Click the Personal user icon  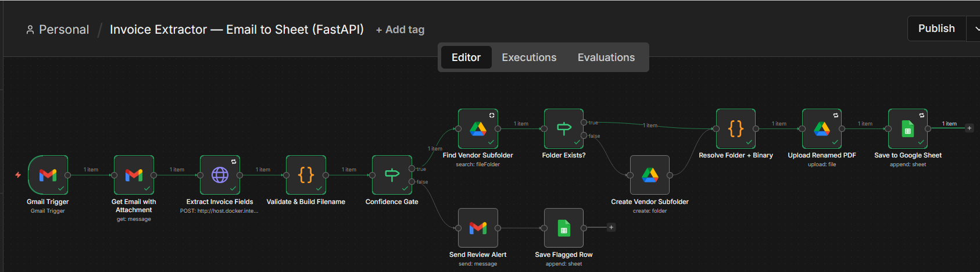tap(30, 30)
